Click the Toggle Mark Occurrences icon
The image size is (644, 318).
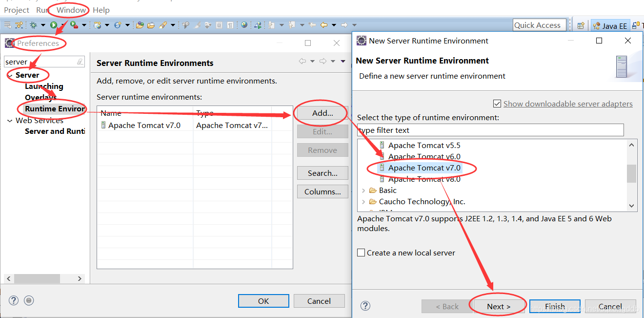pos(197,25)
